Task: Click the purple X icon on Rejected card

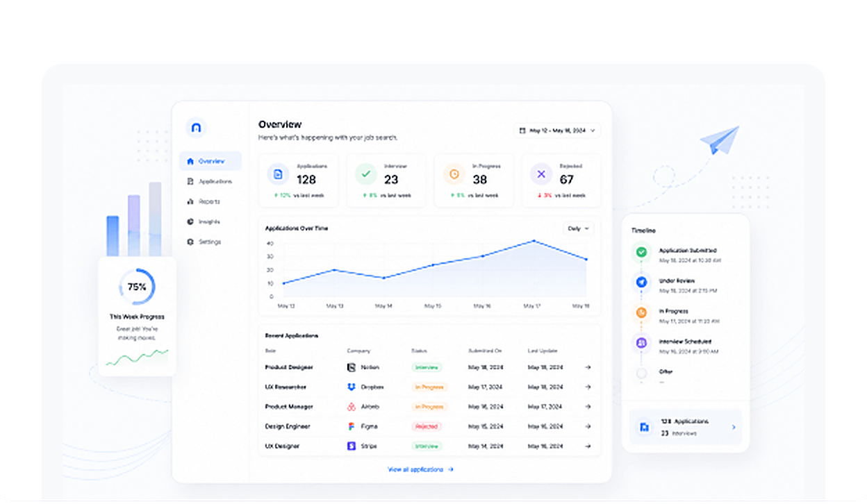Action: (541, 174)
